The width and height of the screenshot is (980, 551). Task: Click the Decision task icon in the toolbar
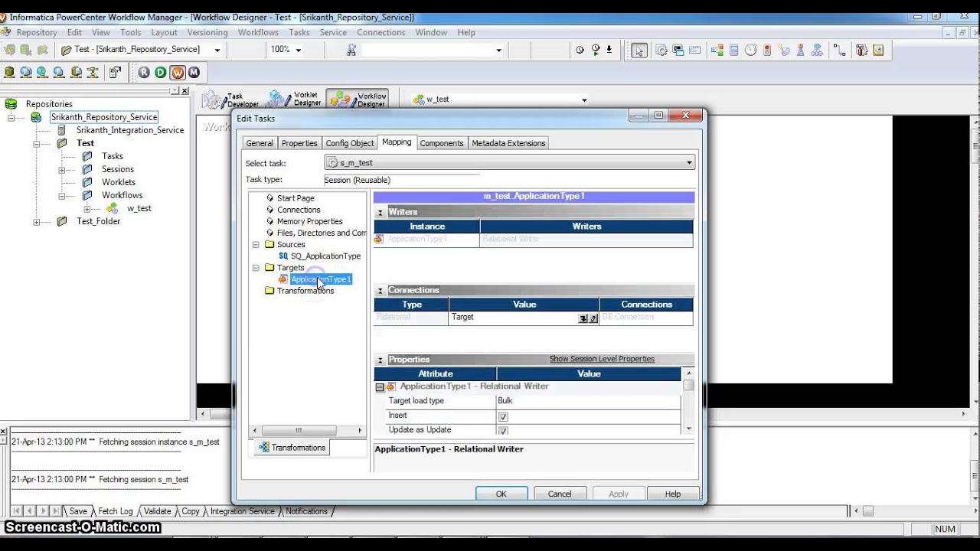[x=717, y=51]
